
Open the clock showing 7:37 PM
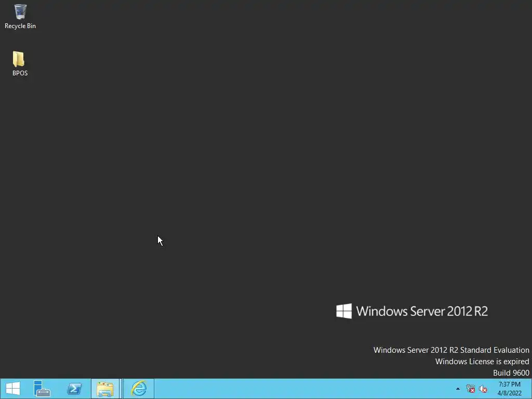click(509, 384)
